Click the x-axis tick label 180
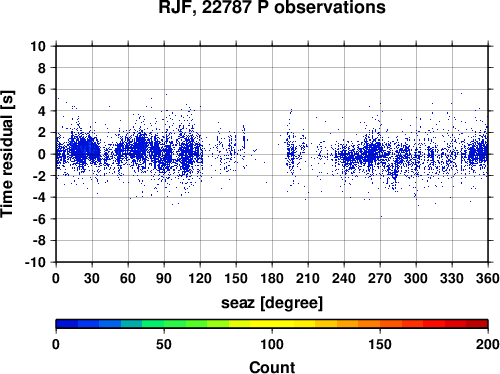This screenshot has width=500, height=374. (272, 278)
